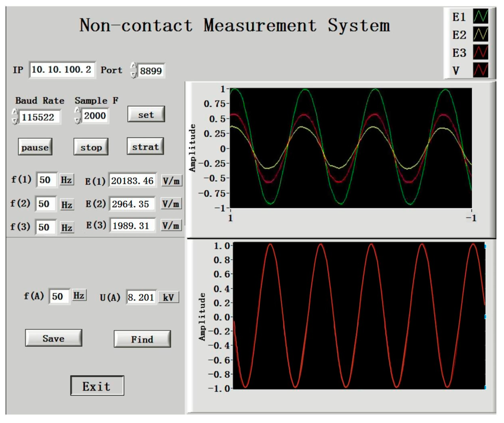This screenshot has height=423, width=504.
Task: Click the Port number stepper arrows
Action: pos(134,70)
